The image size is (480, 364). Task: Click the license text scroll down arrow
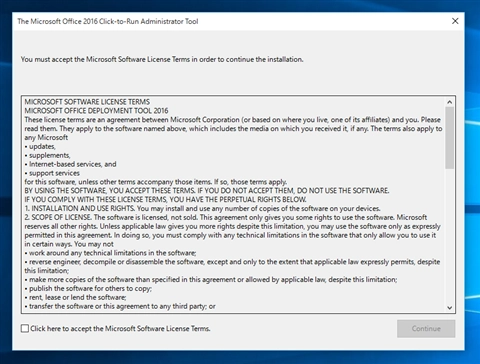pyautogui.click(x=449, y=308)
